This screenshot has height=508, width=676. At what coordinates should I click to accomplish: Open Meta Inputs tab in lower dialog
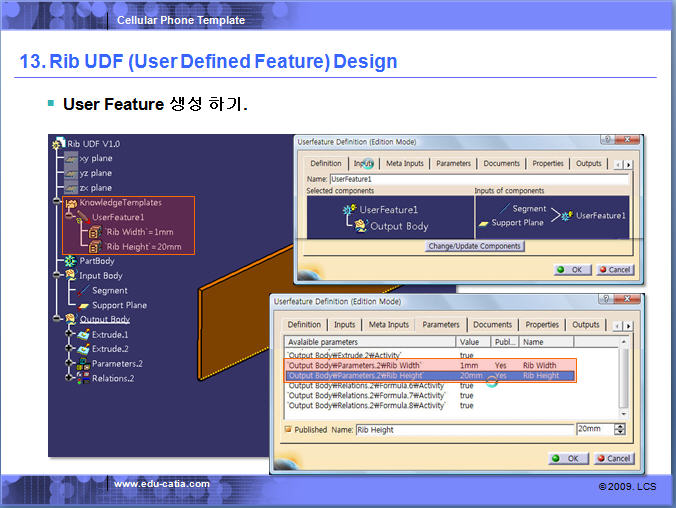(389, 324)
